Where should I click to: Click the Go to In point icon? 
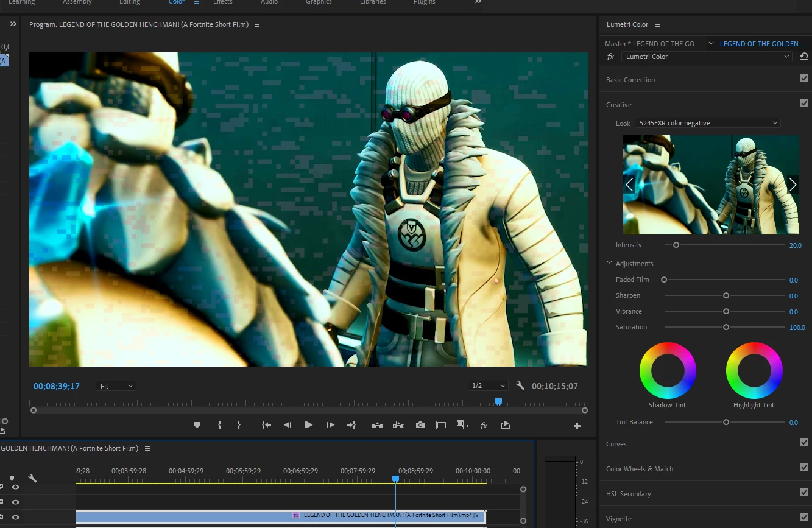pyautogui.click(x=266, y=425)
